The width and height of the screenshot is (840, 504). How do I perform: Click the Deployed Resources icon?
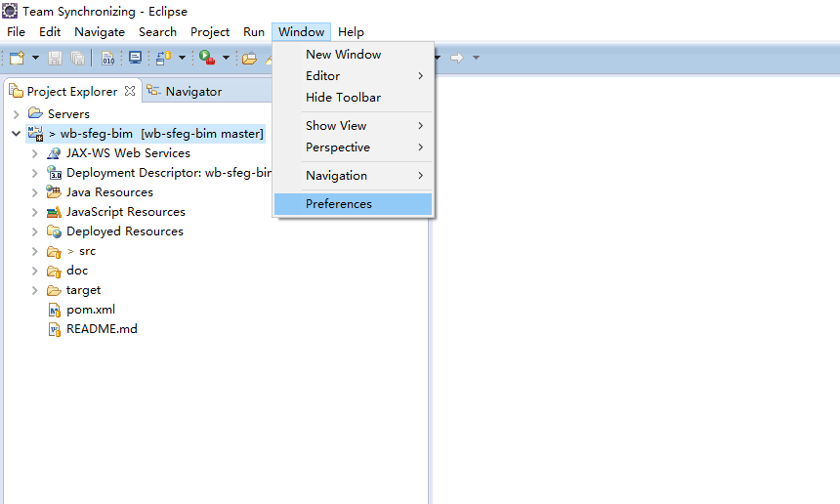(54, 231)
